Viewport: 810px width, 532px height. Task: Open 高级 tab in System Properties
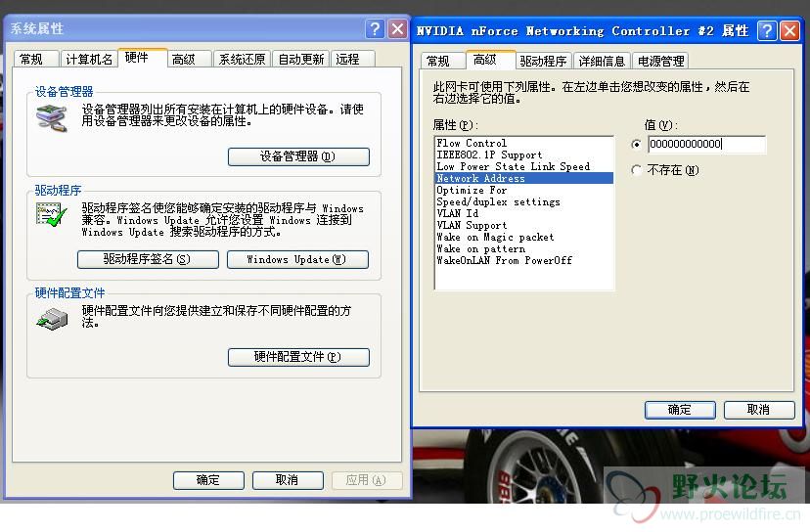point(189,60)
